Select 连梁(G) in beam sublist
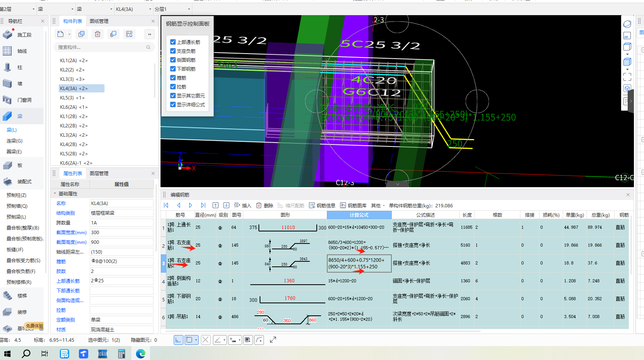 point(14,141)
